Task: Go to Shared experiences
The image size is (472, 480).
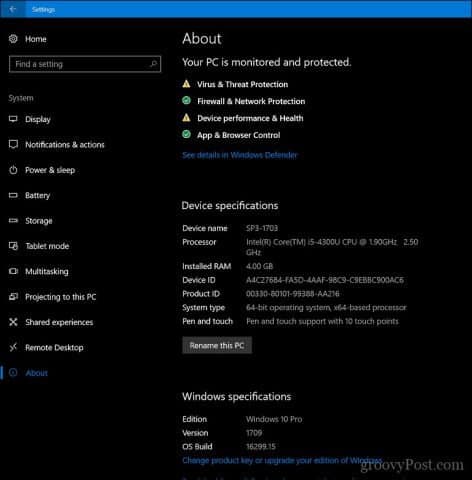Action: [59, 322]
